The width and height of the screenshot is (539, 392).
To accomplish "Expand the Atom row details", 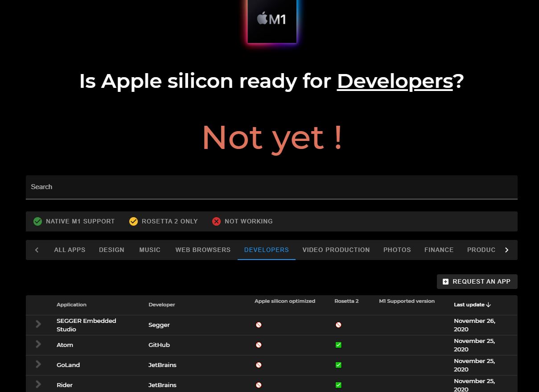I will pos(38,344).
